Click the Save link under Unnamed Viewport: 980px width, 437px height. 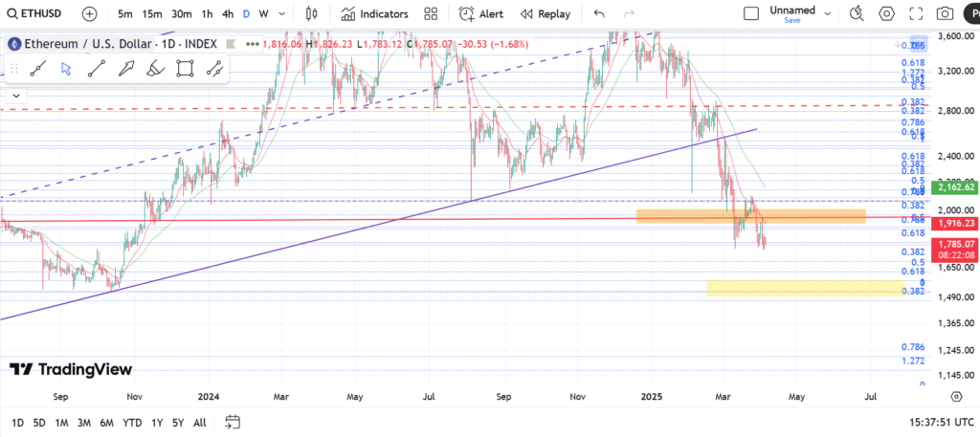point(791,20)
